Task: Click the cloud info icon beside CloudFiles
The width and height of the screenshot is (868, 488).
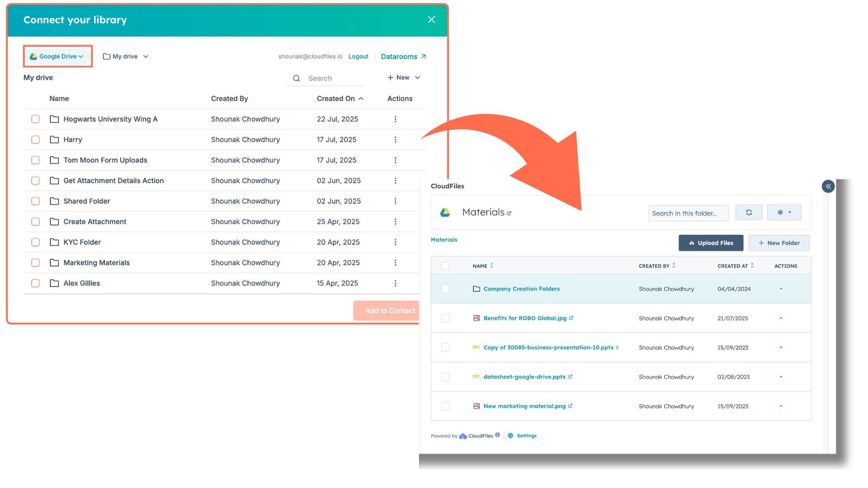Action: pyautogui.click(x=497, y=435)
